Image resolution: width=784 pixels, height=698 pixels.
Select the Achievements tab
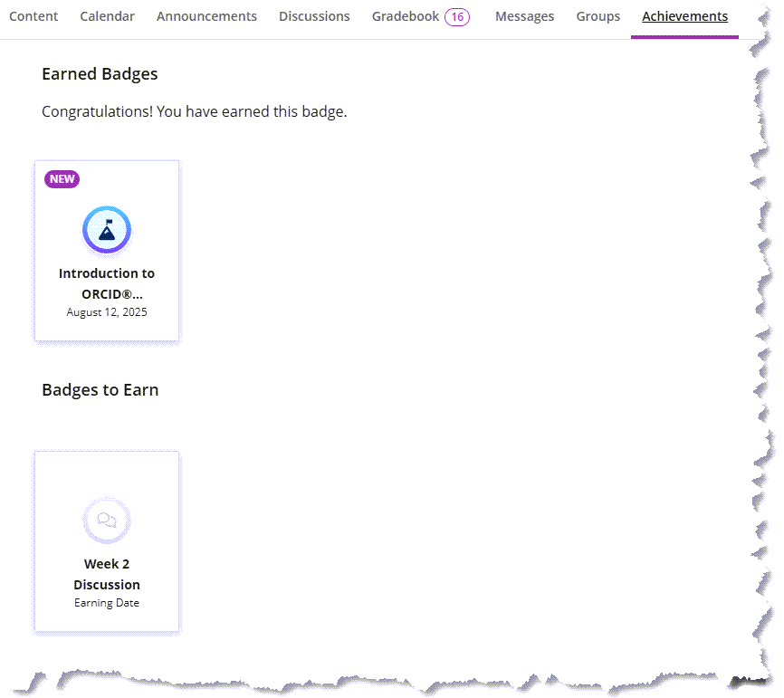[x=684, y=16]
